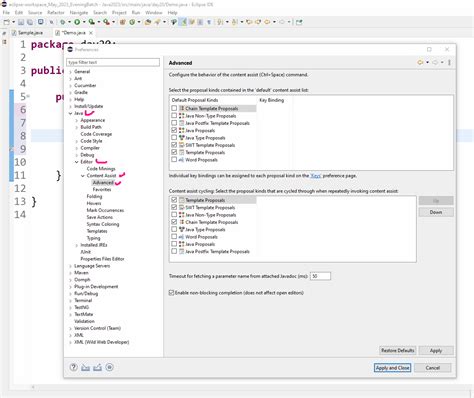The height and width of the screenshot is (398, 474).
Task: Click the Eclipse toolbar's yellow back navigation arrow
Action: click(267, 22)
